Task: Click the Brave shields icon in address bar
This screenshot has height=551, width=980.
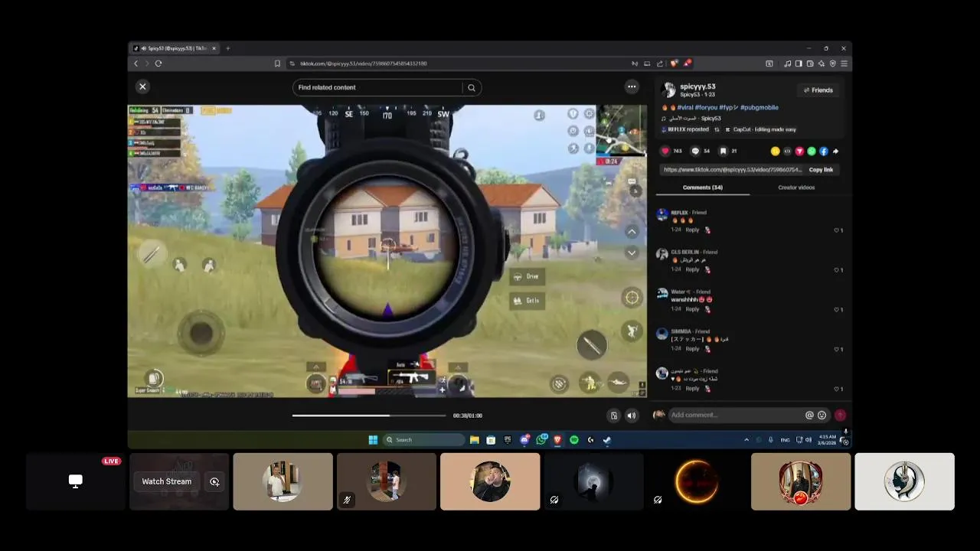Action: pos(674,64)
